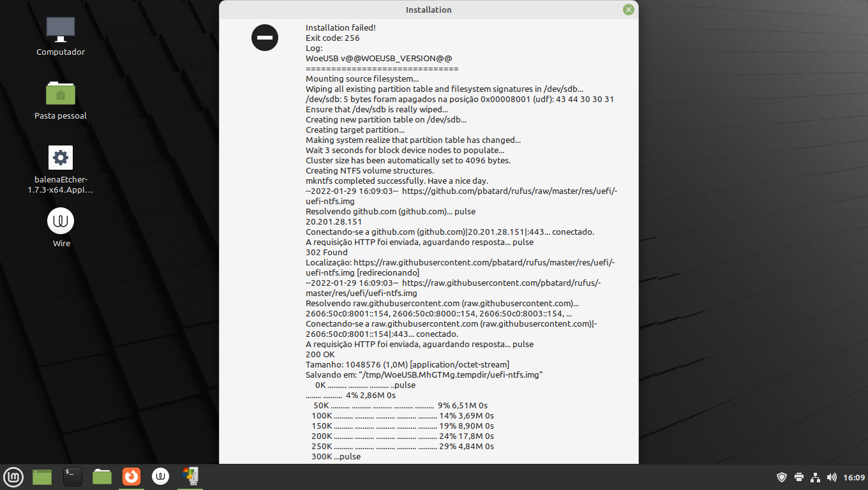Click the Installation window title bar
The image size is (868, 490).
click(428, 10)
